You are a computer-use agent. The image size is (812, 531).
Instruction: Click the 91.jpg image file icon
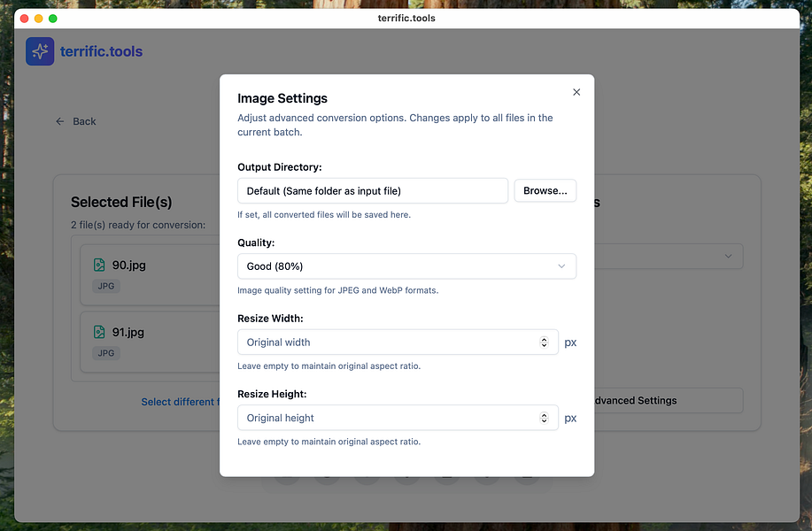tap(99, 332)
